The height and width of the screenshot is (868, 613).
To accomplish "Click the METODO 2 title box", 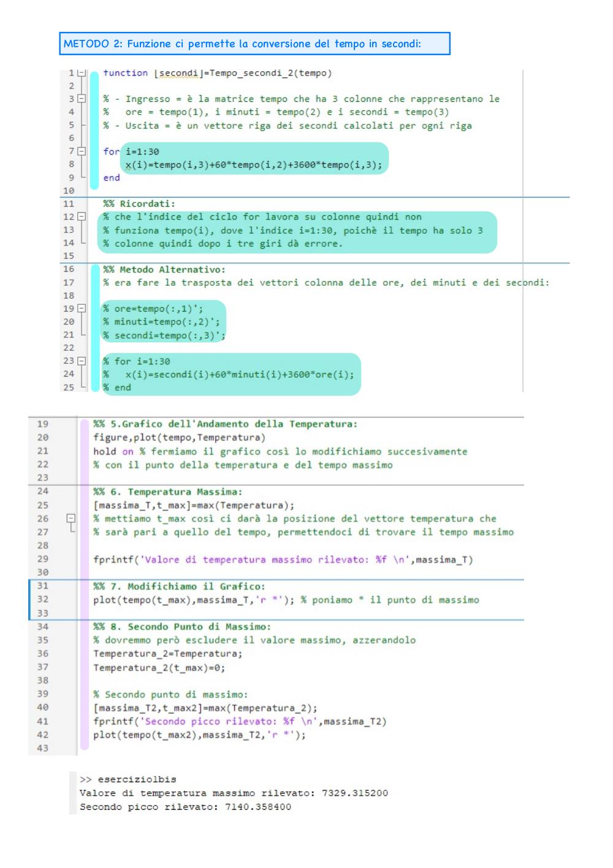I will click(x=254, y=44).
